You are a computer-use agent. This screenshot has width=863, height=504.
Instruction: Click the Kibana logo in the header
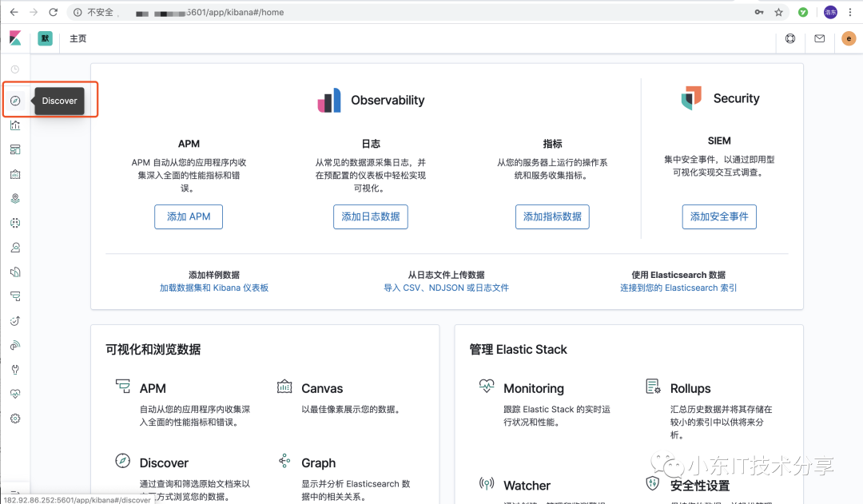coord(15,38)
